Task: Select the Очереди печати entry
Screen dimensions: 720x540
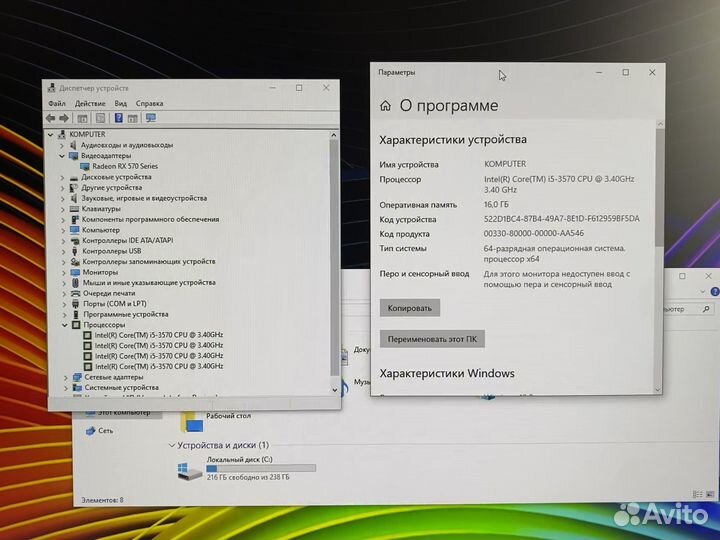Action: (x=109, y=293)
